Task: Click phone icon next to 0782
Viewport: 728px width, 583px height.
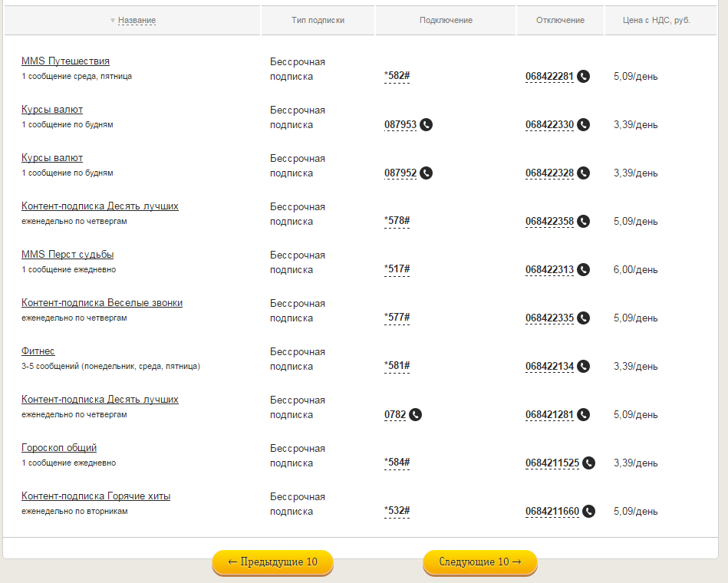Action: tap(415, 414)
